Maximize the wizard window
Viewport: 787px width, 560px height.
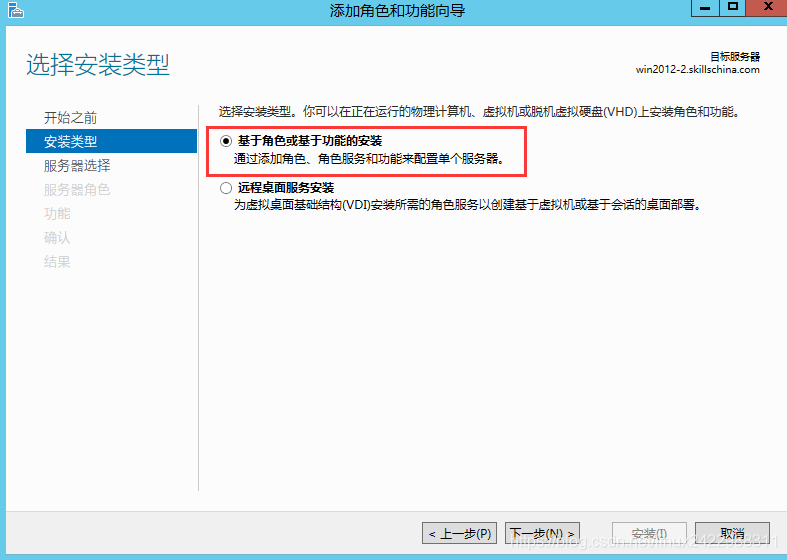tap(733, 8)
